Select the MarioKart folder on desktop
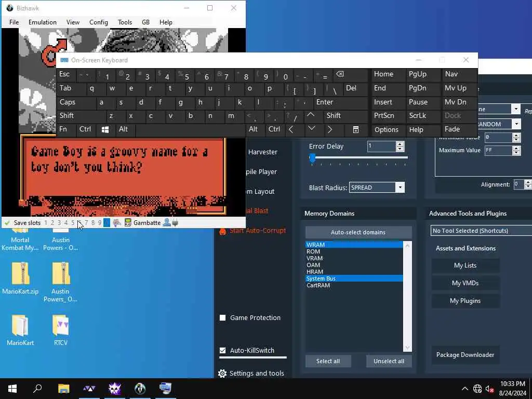This screenshot has width=532, height=399. [x=20, y=330]
